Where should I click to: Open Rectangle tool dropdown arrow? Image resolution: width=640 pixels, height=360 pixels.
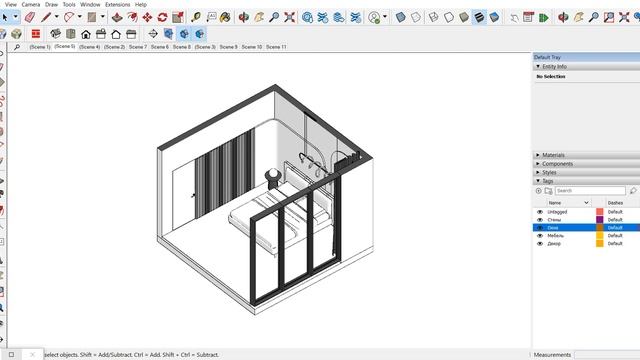102,17
